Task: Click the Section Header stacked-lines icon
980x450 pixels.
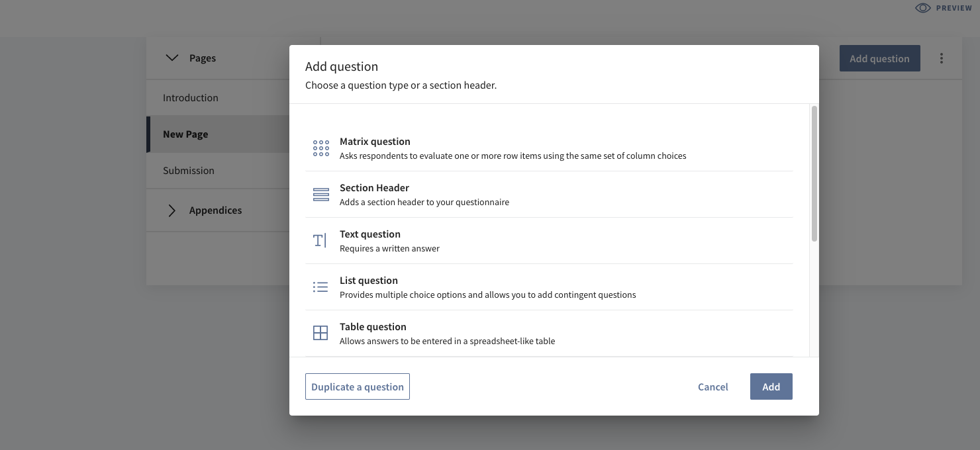Action: coord(320,195)
